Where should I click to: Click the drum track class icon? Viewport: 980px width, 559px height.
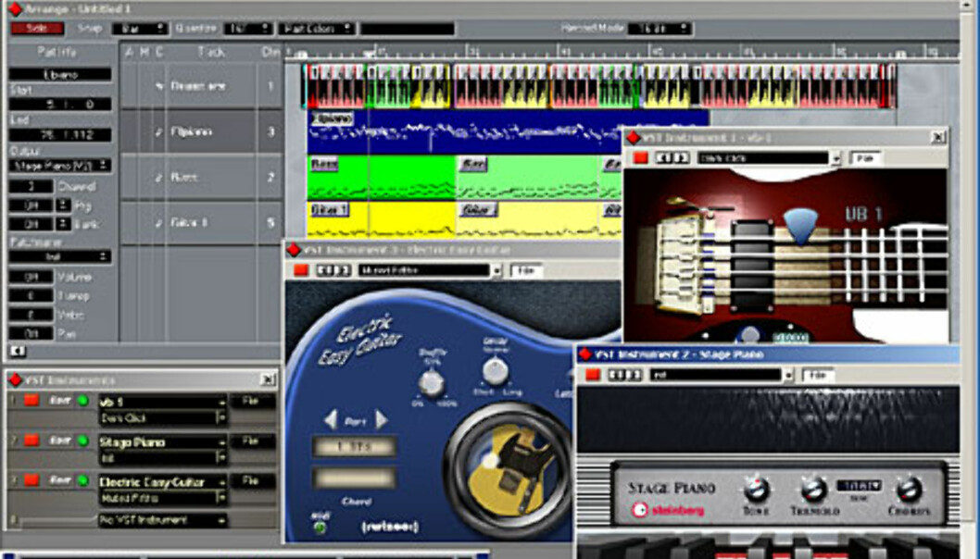click(x=160, y=86)
